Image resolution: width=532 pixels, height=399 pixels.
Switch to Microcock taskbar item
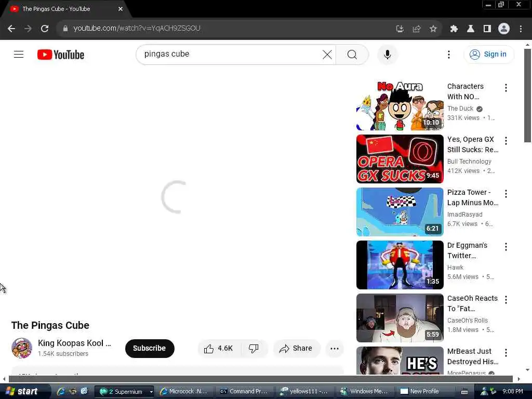pyautogui.click(x=184, y=392)
